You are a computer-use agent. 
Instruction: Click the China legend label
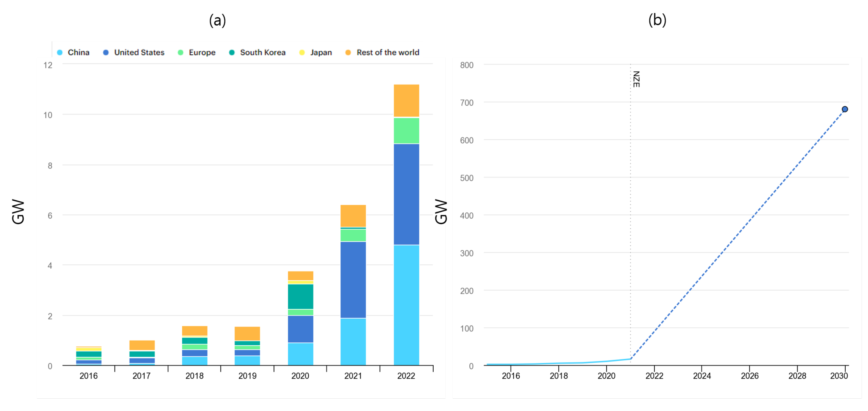click(78, 53)
